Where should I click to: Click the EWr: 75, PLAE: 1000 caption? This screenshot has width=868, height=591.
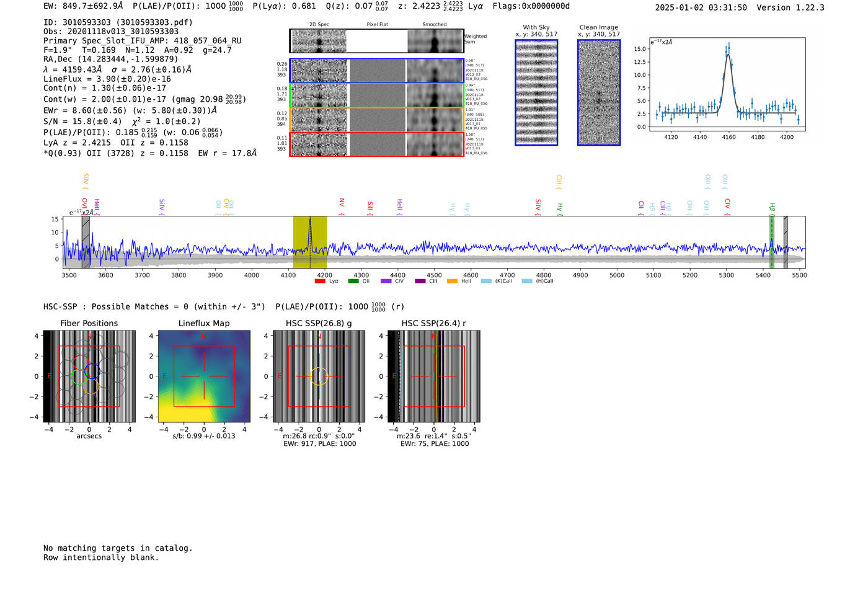pos(434,444)
